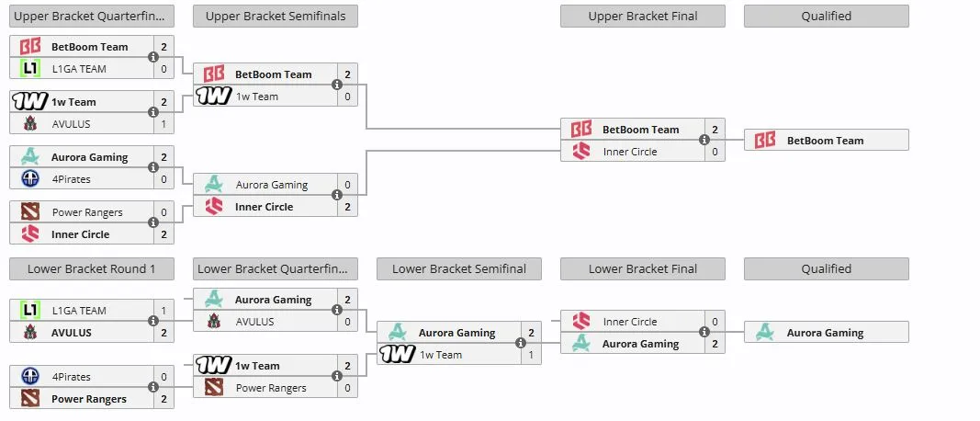
Task: Open AVULUS team link in Lower Bracket Quarterfinals
Action: click(x=255, y=322)
